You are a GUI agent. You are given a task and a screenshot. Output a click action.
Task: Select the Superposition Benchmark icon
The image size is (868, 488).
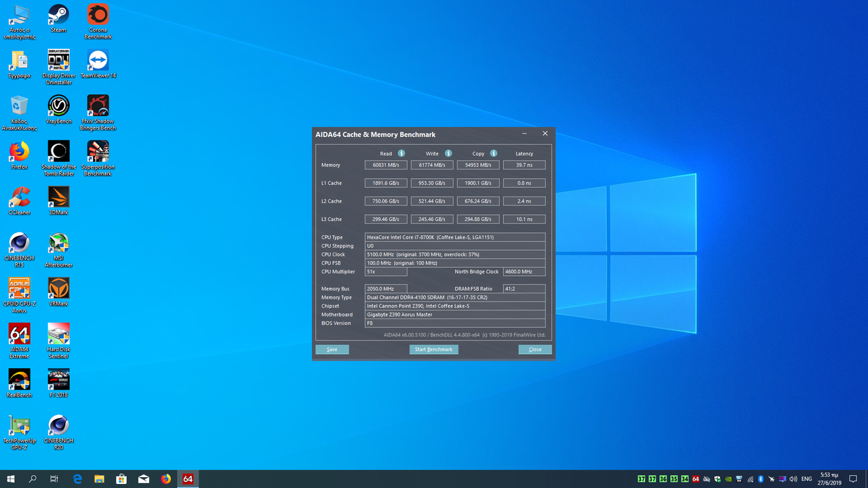(x=98, y=159)
